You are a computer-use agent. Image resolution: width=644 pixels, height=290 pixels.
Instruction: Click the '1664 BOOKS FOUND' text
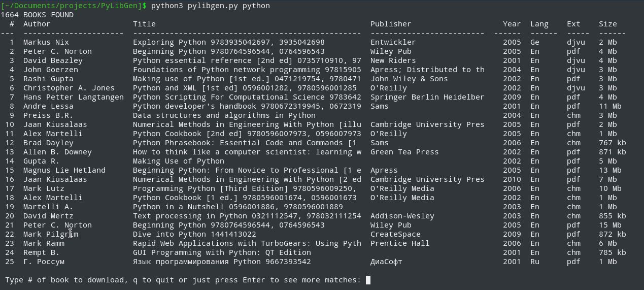(37, 15)
